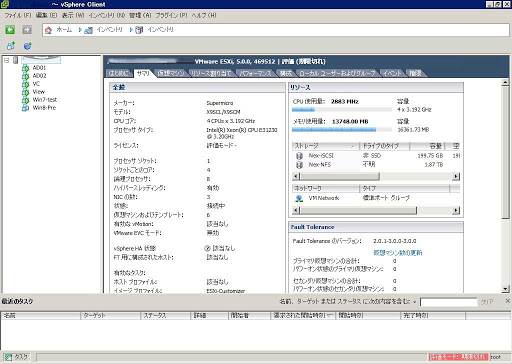Click the VM Network icon
Image resolution: width=512 pixels, height=364 pixels.
tap(299, 198)
